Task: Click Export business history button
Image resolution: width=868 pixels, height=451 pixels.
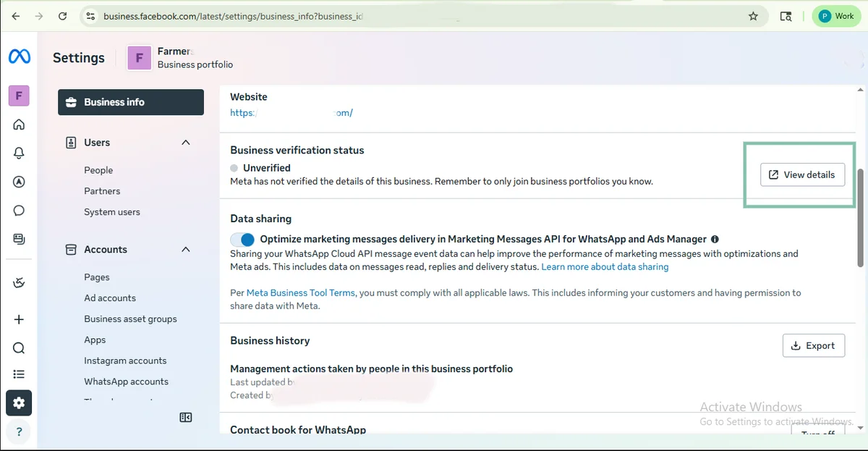Action: (813, 345)
